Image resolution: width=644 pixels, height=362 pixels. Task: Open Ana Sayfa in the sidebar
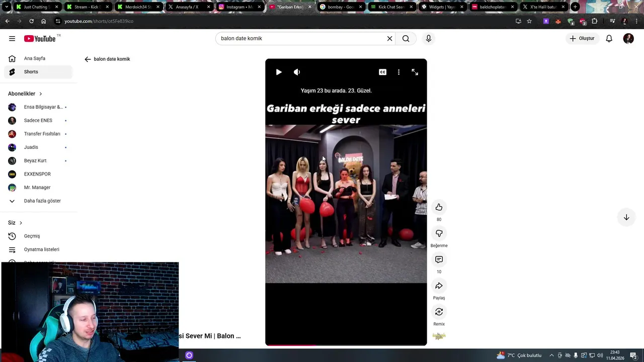38,58
